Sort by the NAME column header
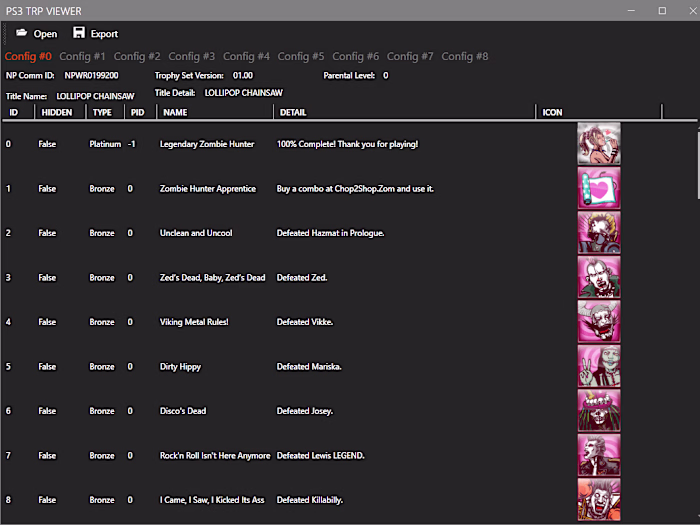 click(x=175, y=113)
